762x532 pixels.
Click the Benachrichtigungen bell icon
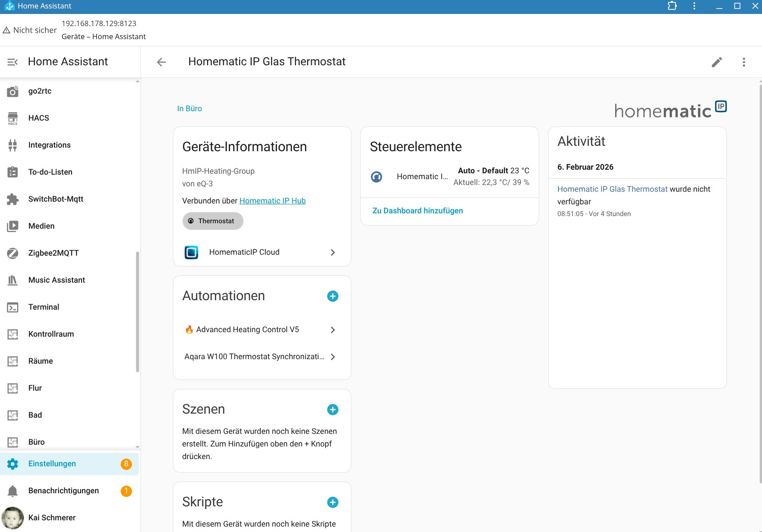(13, 491)
